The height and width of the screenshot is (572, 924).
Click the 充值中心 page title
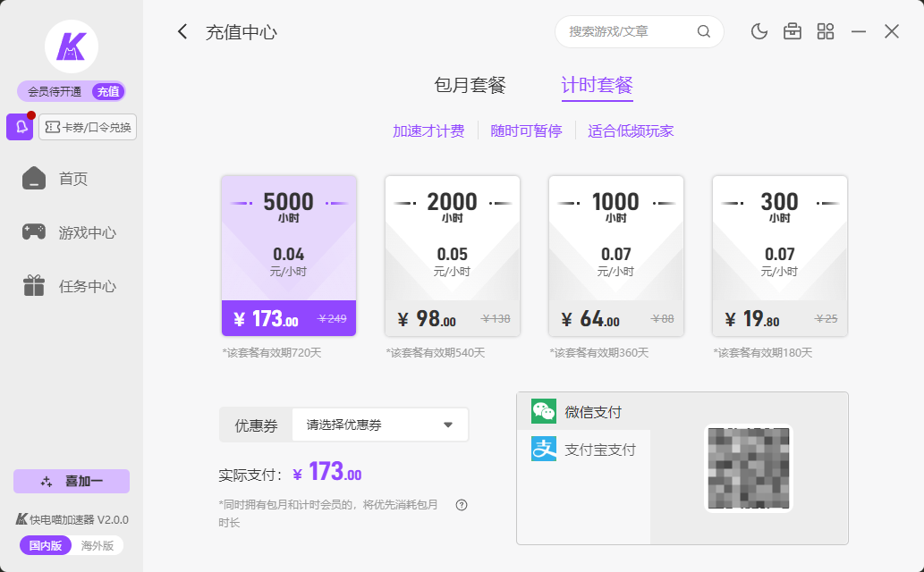tap(241, 32)
